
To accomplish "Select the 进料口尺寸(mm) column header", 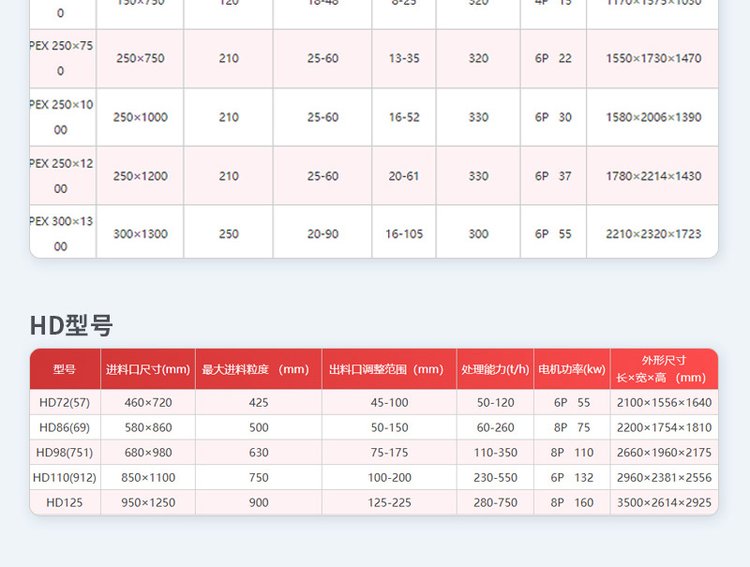I will [x=148, y=369].
